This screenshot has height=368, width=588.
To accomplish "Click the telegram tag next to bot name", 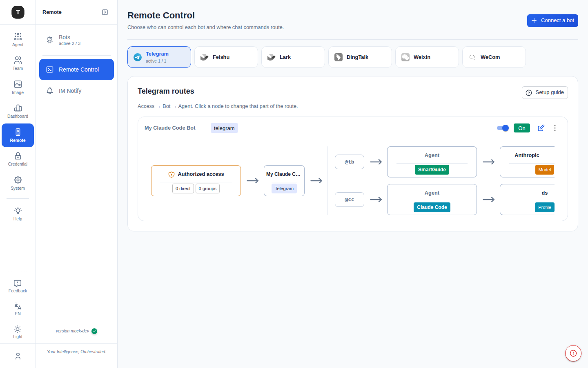I will [224, 128].
